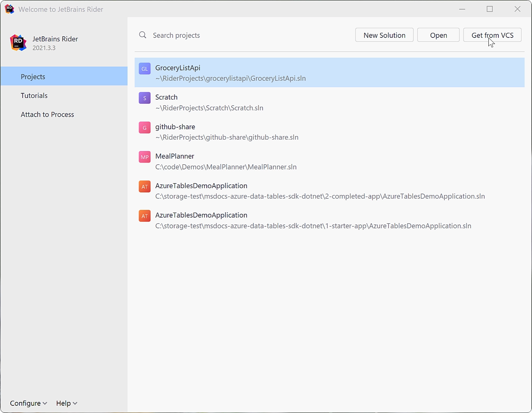The height and width of the screenshot is (413, 532).
Task: Create a New Solution
Action: tap(384, 35)
